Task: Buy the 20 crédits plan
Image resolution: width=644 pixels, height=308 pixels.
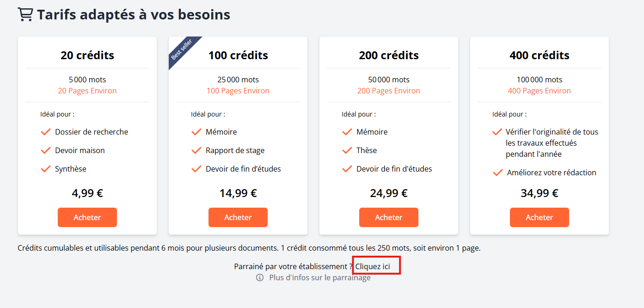Action: click(87, 217)
